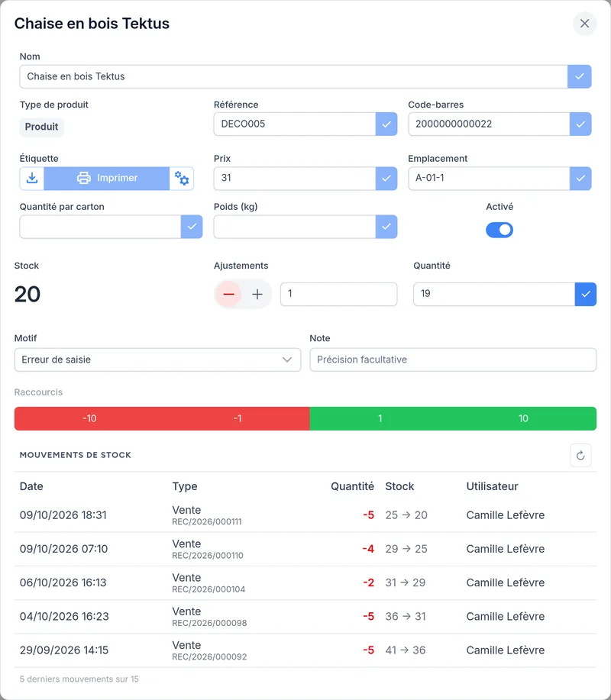The width and height of the screenshot is (611, 700).
Task: Refresh the stock movements list
Action: (580, 455)
